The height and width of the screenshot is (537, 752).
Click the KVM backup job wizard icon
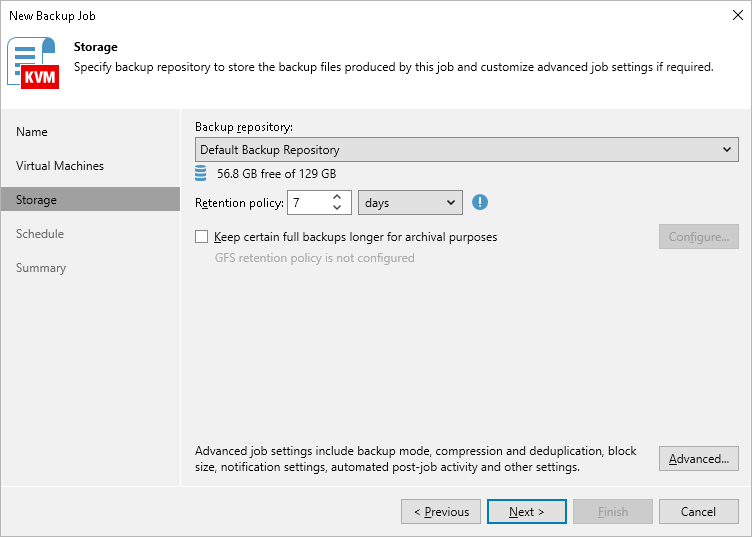point(33,63)
